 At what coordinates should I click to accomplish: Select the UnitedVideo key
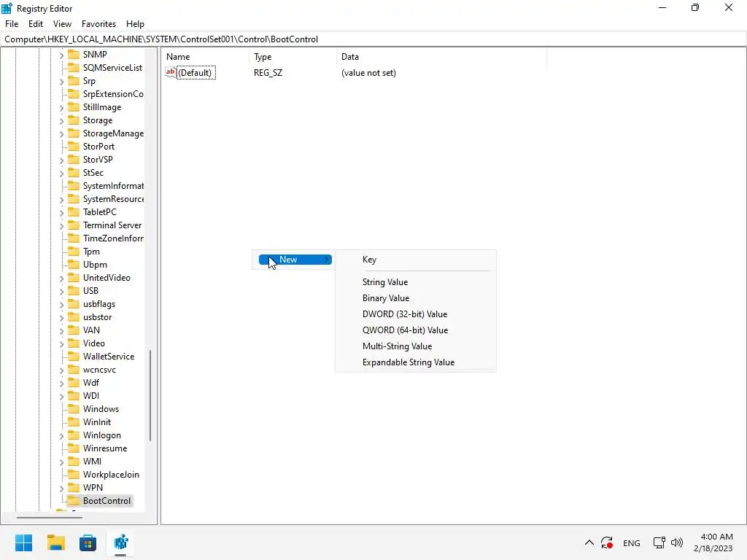tap(107, 278)
